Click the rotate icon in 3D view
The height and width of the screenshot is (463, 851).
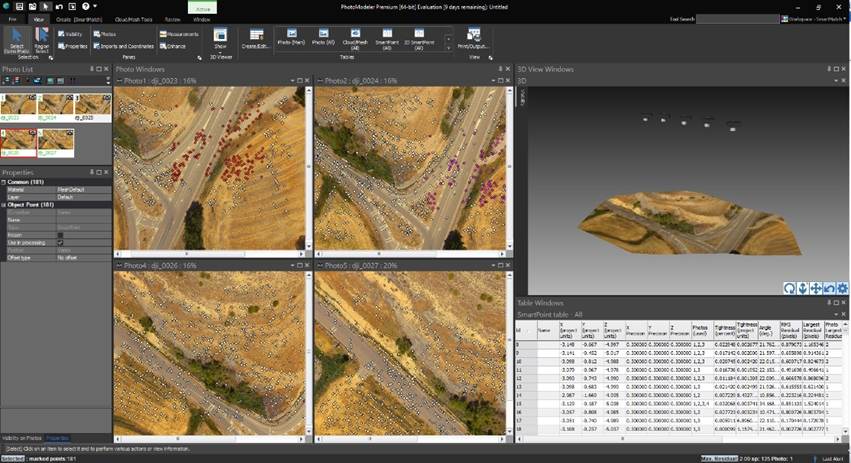tap(790, 289)
